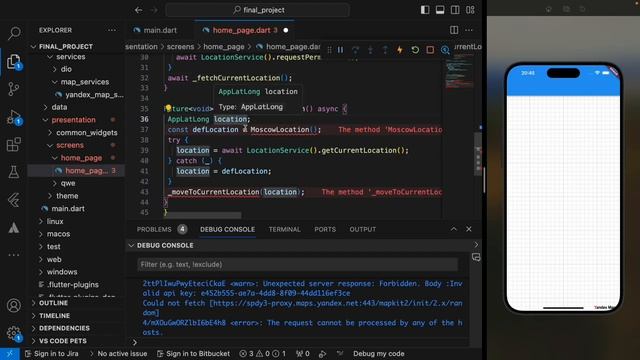This screenshot has width=640, height=360.
Task: Switch to OUTPUT panel tab
Action: [362, 229]
